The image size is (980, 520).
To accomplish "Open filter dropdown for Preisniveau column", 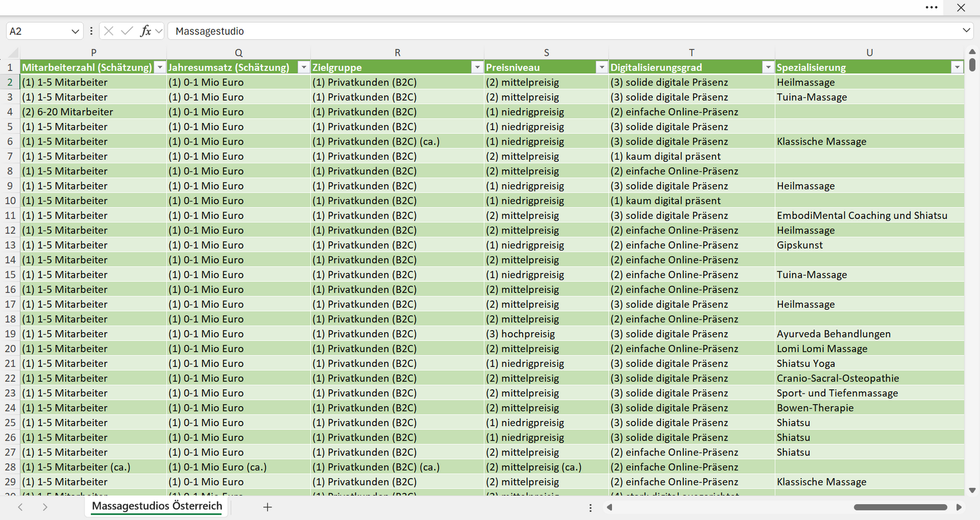I will tap(602, 68).
